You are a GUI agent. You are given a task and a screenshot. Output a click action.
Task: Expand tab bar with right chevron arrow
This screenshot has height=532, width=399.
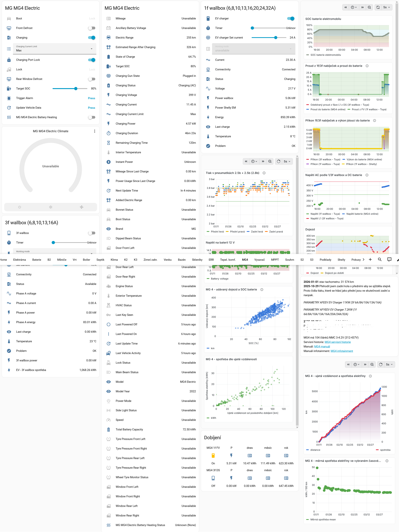click(x=363, y=260)
